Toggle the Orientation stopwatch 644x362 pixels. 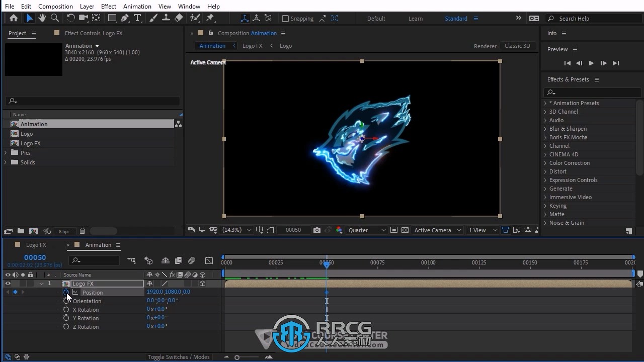66,301
